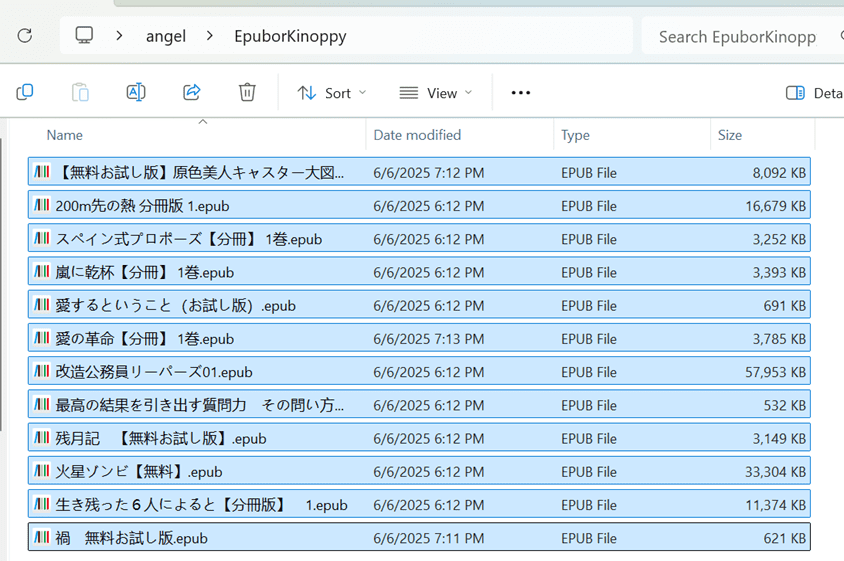Sort by Type column header

pyautogui.click(x=575, y=135)
